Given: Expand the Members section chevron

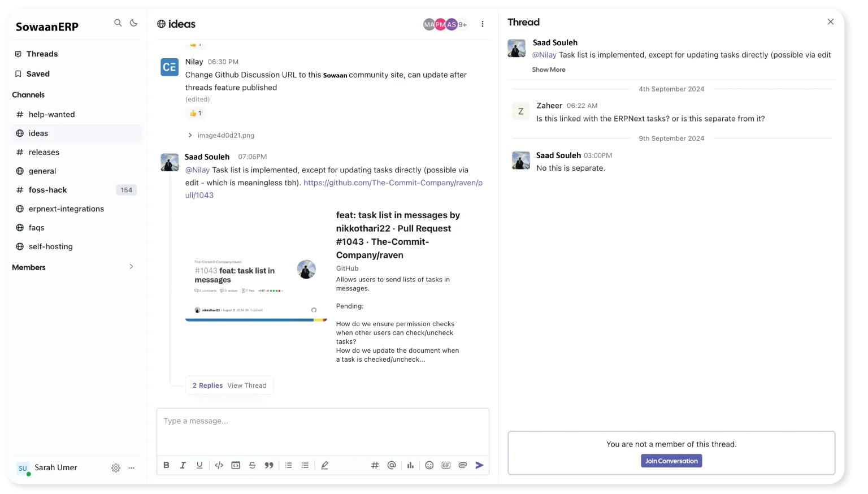Looking at the screenshot, I should coord(131,267).
